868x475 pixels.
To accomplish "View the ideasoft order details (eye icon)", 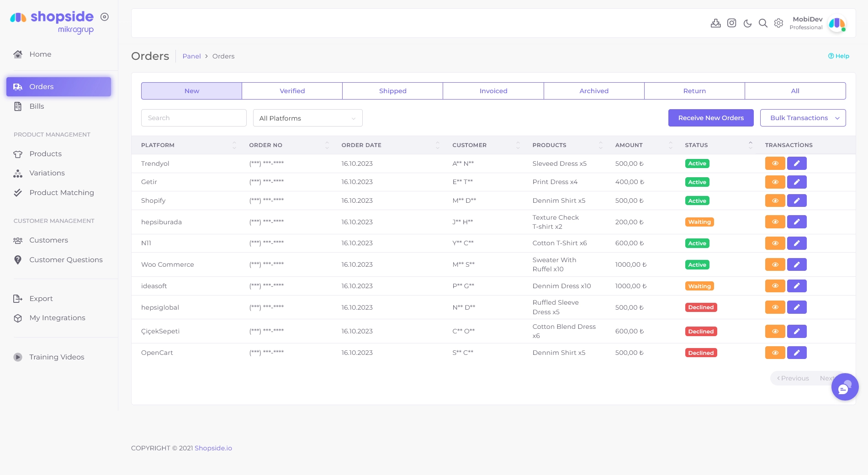I will [775, 286].
